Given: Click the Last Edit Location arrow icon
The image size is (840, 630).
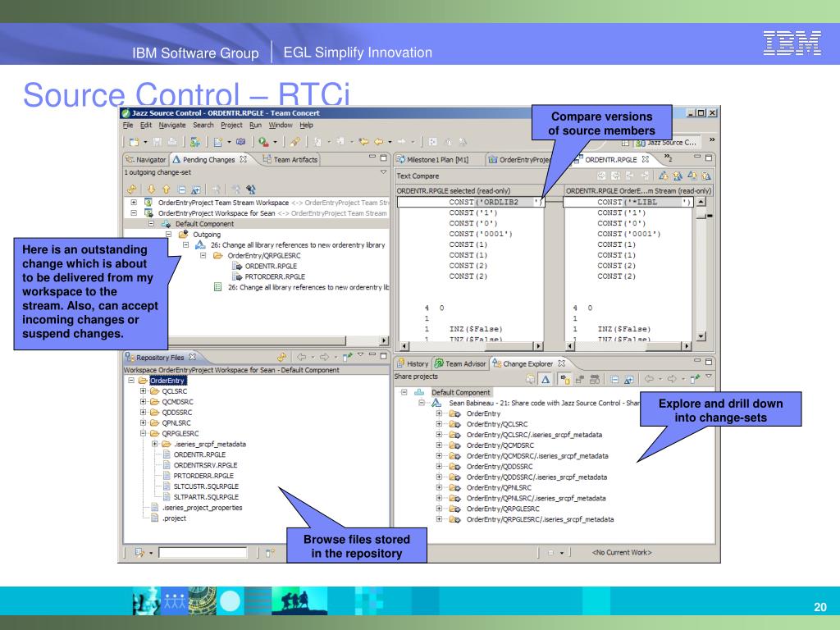Looking at the screenshot, I should click(363, 142).
